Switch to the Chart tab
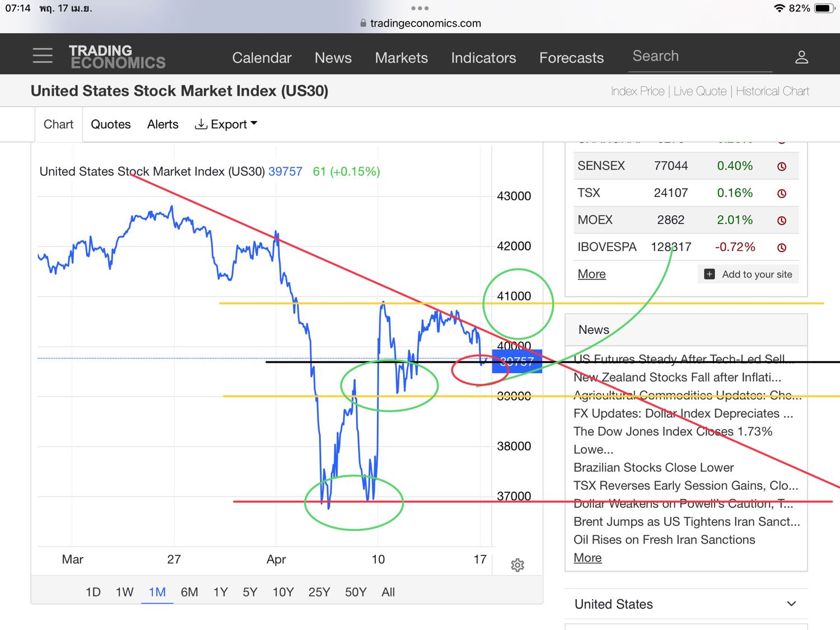 (58, 124)
